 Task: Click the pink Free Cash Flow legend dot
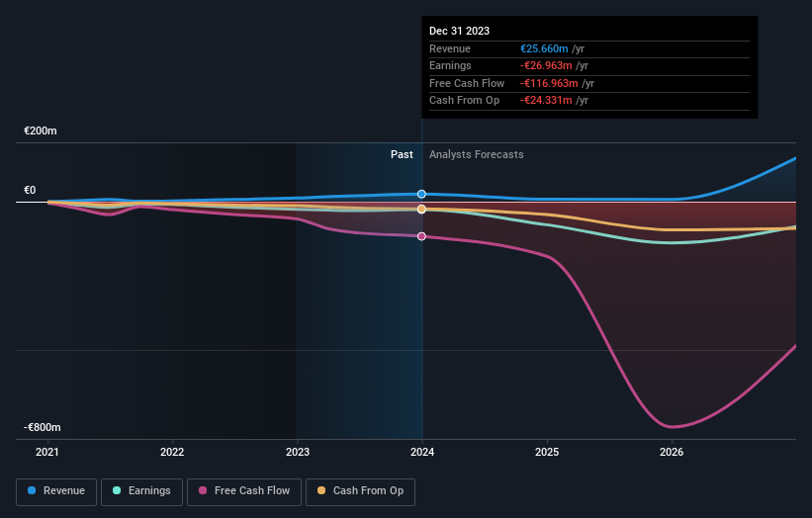click(x=203, y=490)
